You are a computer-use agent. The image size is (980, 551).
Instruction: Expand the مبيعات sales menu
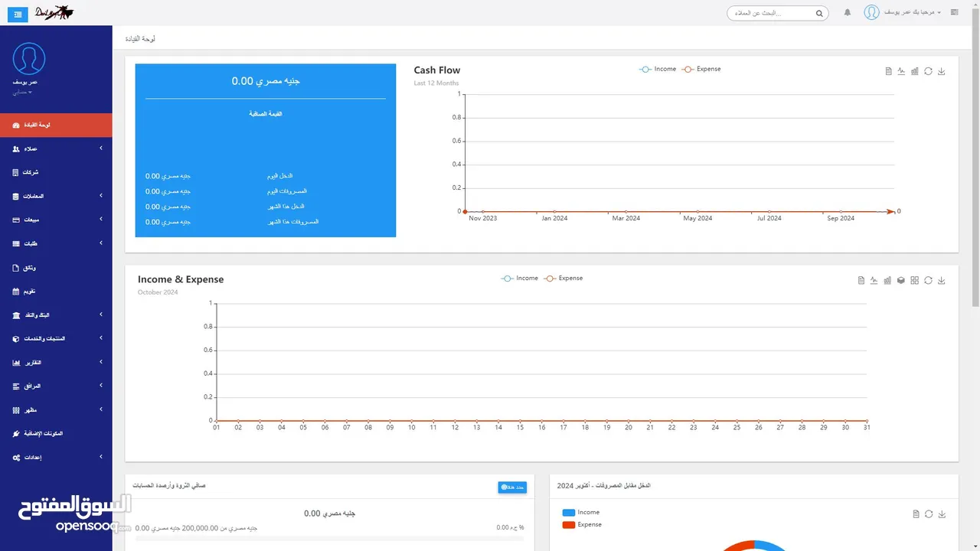(x=56, y=220)
